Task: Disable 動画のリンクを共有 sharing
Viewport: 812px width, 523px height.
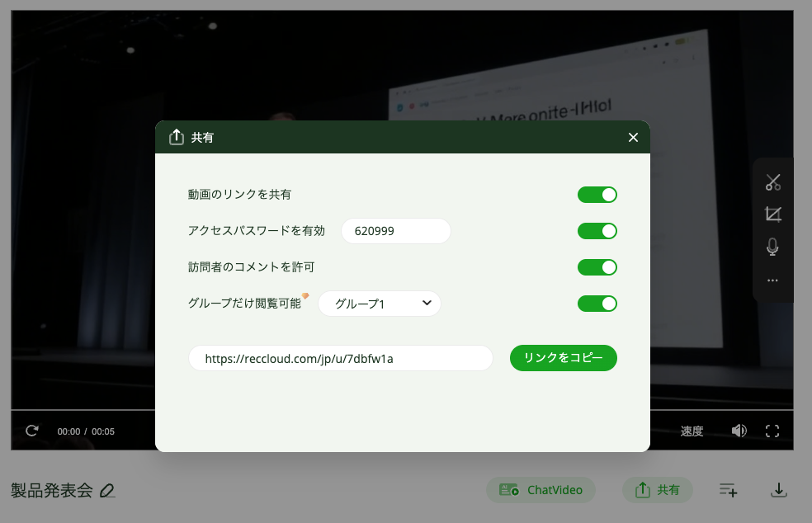Action: pyautogui.click(x=597, y=195)
